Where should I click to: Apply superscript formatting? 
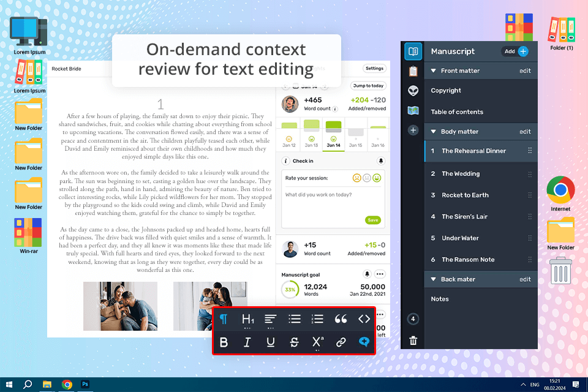[318, 342]
